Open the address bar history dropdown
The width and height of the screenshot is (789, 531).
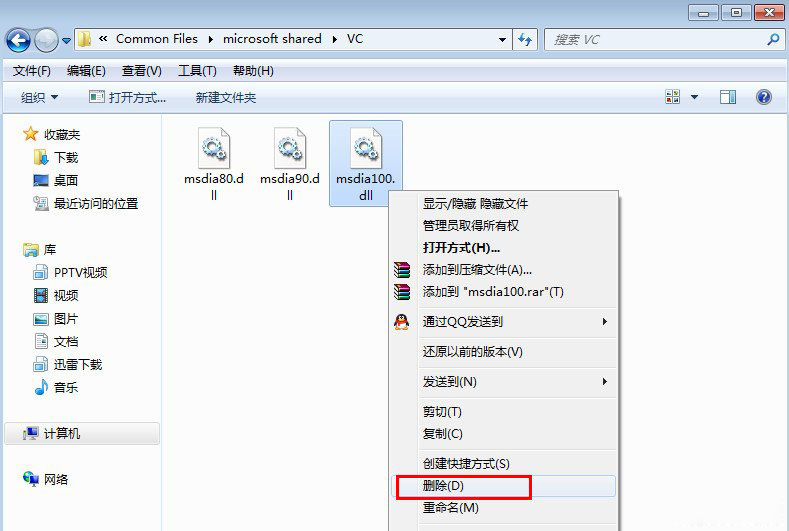(502, 40)
